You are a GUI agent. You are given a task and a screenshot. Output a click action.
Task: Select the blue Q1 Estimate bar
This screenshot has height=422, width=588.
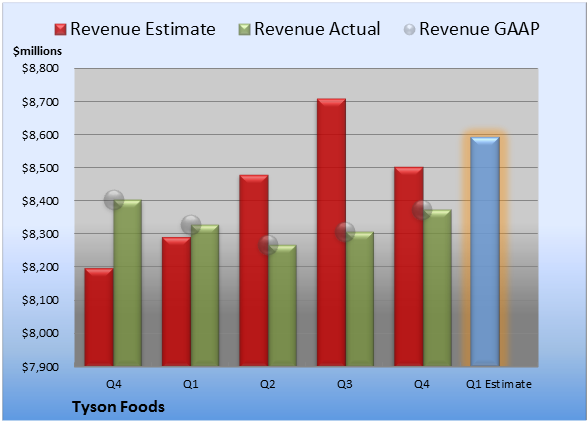(485, 251)
